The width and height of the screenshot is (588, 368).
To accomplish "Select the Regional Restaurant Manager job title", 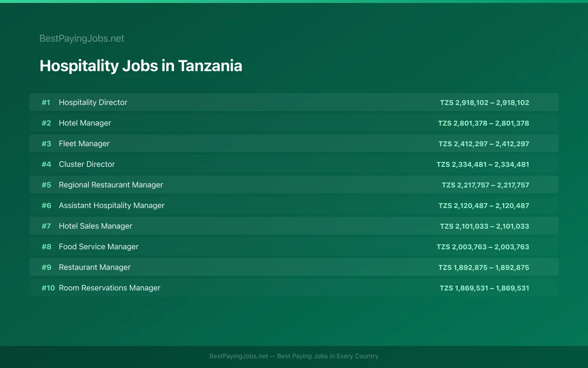I will point(111,185).
